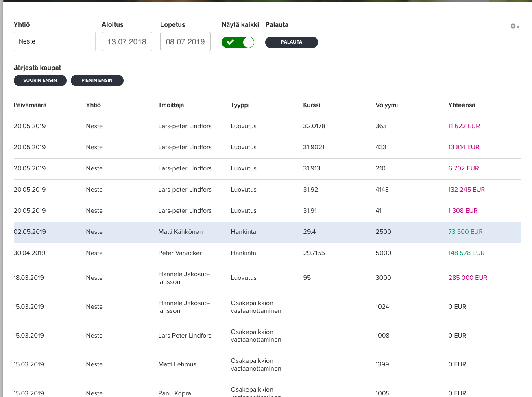Click the Kurssi column header
Viewport: 532px width, 397px height.
312,105
